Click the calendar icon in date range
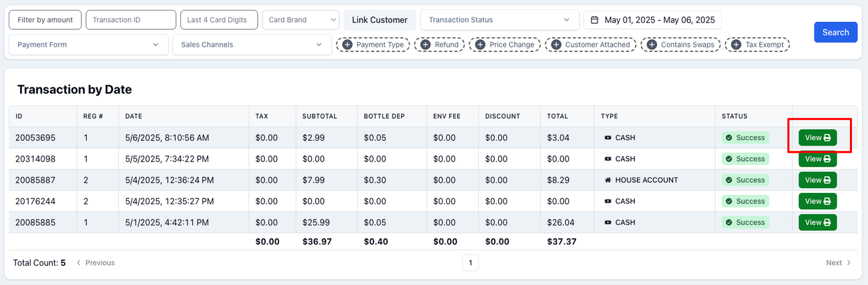The height and width of the screenshot is (285, 868). pos(594,20)
